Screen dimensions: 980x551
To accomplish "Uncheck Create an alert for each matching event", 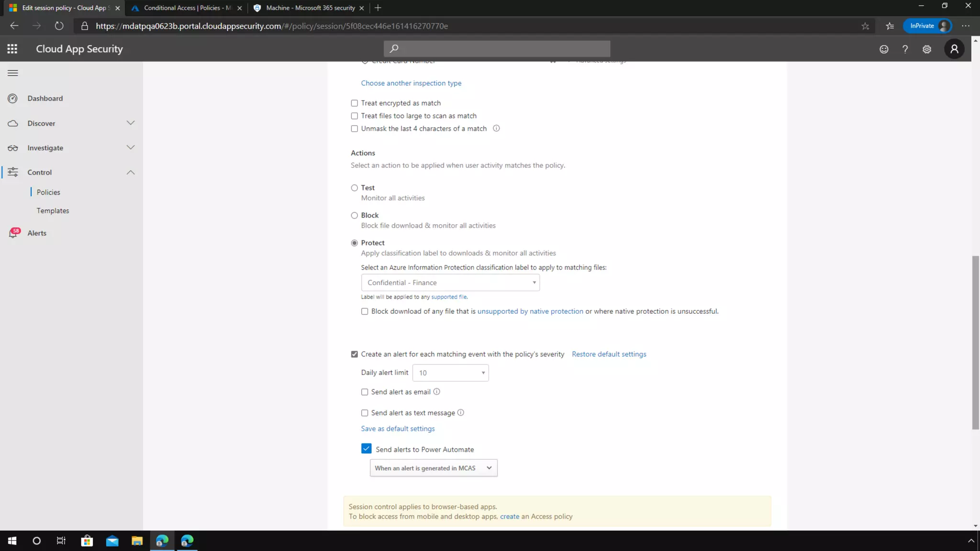I will point(355,354).
